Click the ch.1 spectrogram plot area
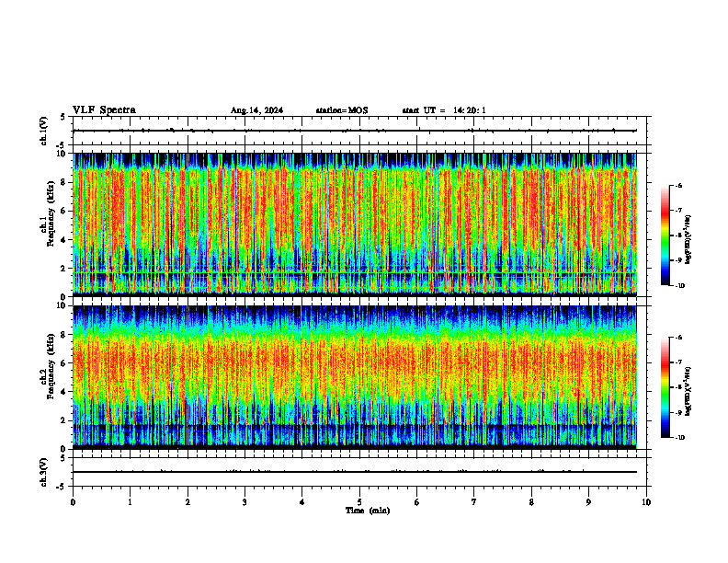728x563 pixels. click(x=355, y=224)
